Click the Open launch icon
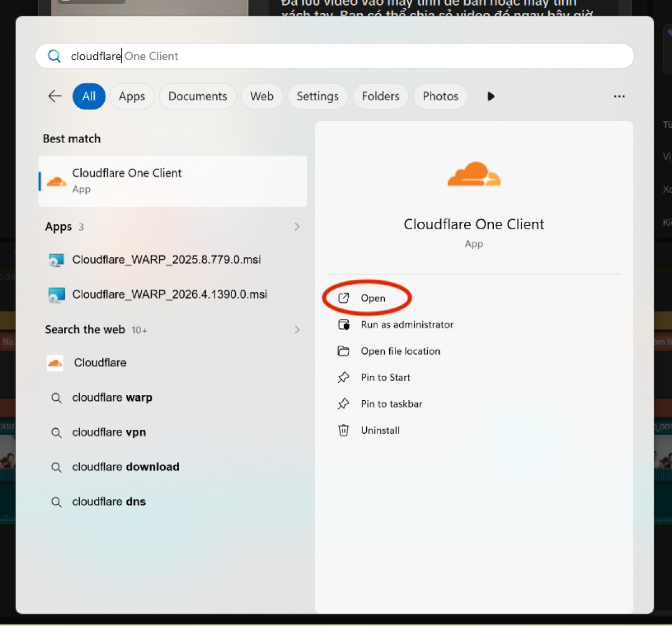Screen dimensions: 672x626 tap(343, 298)
